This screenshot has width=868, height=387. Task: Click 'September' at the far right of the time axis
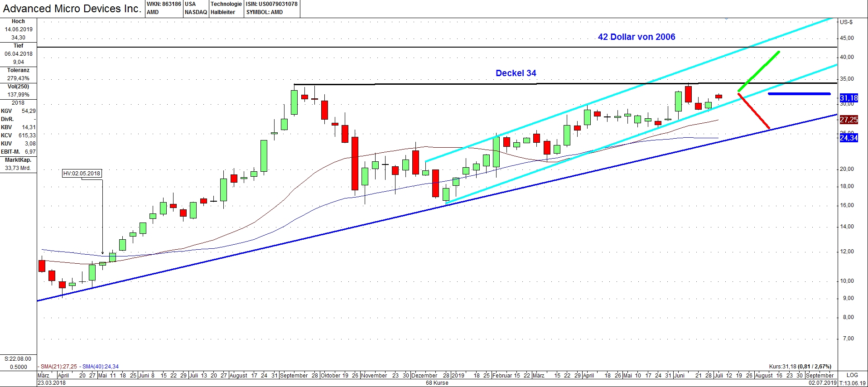(x=820, y=375)
